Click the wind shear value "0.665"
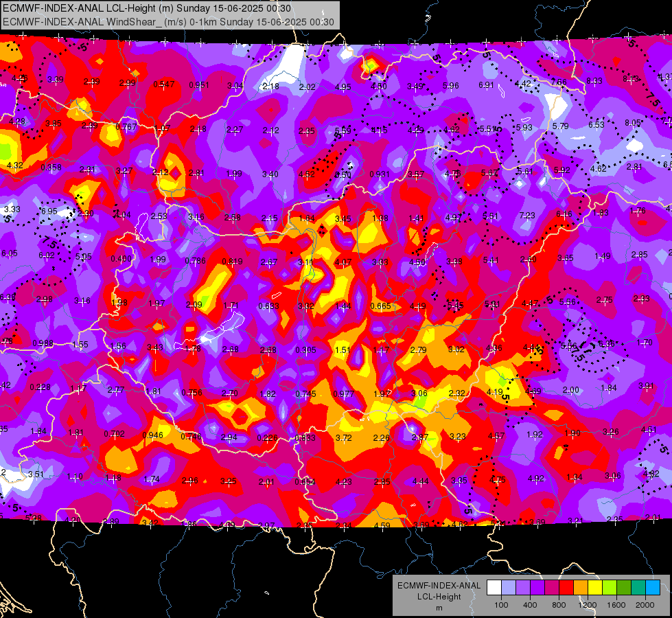 click(x=380, y=306)
